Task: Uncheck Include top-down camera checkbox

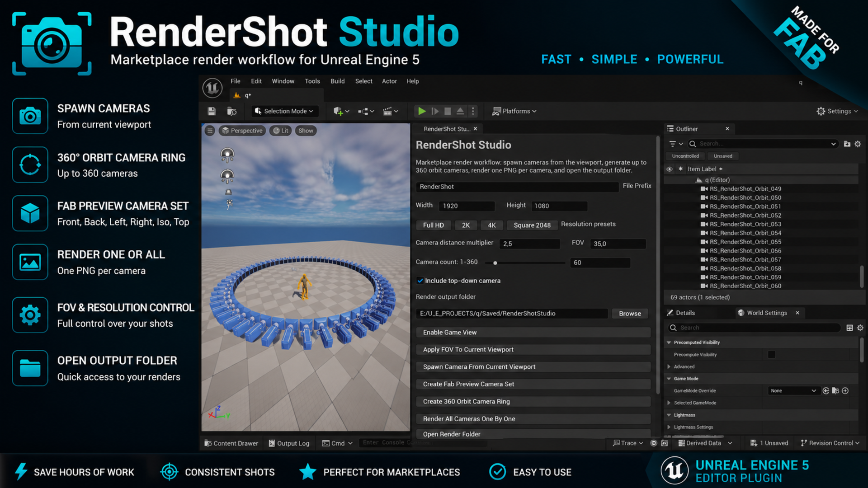Action: tap(420, 281)
